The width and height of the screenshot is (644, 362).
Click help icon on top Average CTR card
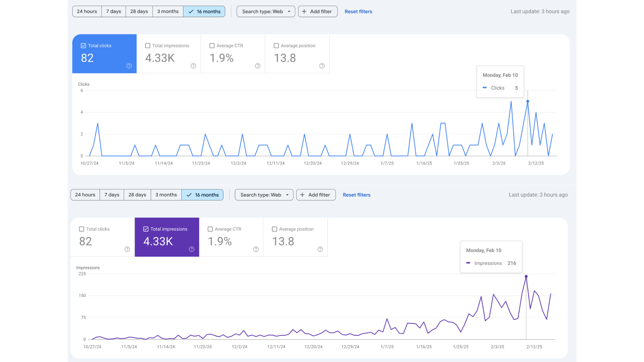click(x=258, y=66)
